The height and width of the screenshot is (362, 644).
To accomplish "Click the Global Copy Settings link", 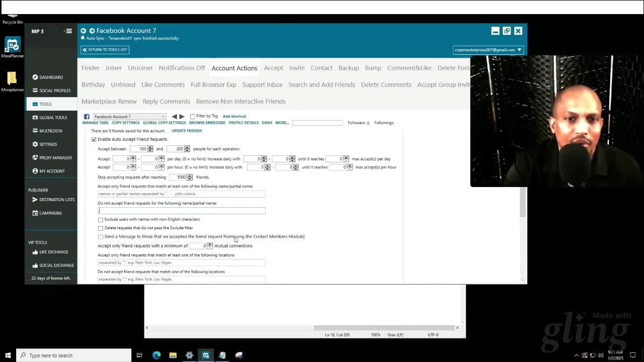I will (x=165, y=123).
